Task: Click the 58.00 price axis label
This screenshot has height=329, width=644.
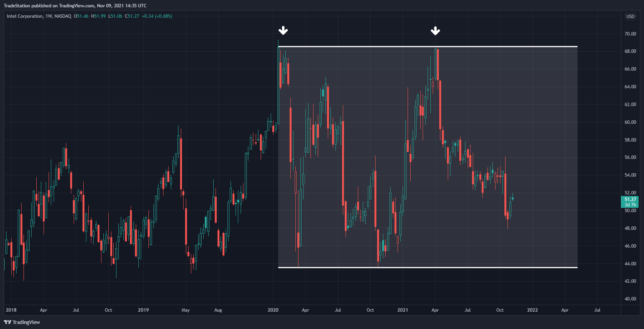Action: (630, 140)
